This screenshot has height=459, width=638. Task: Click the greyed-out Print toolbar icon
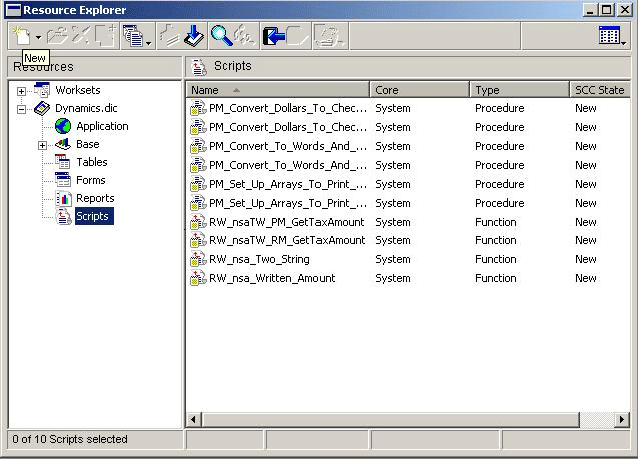pos(330,36)
